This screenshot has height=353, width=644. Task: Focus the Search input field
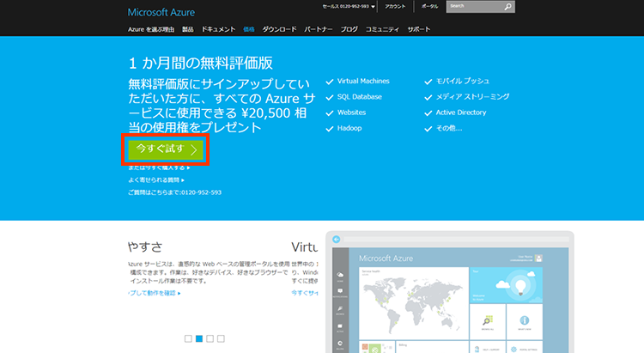[474, 7]
